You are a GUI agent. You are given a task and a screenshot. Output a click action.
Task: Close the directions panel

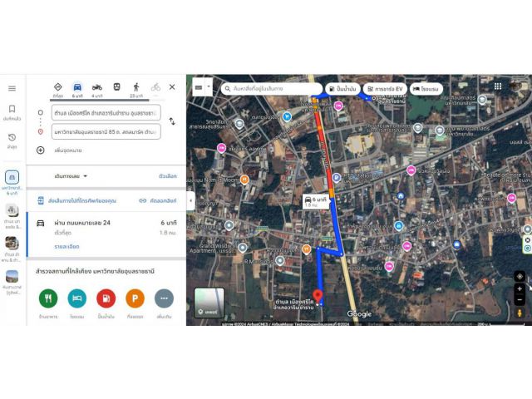172,87
